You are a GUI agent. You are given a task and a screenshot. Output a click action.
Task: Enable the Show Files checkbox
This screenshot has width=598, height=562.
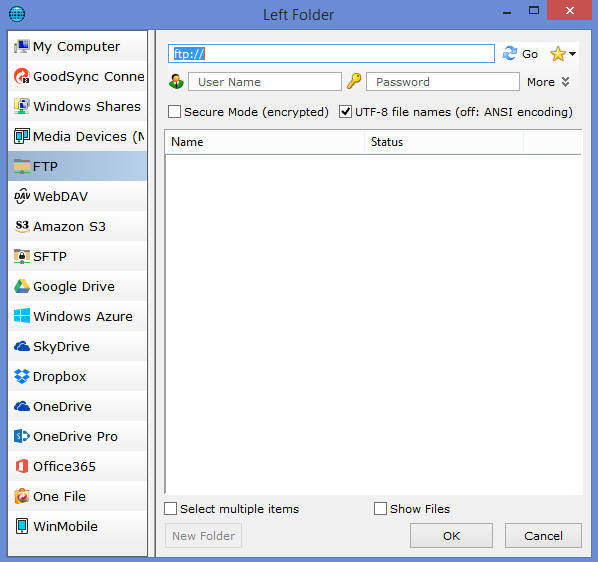coord(380,509)
